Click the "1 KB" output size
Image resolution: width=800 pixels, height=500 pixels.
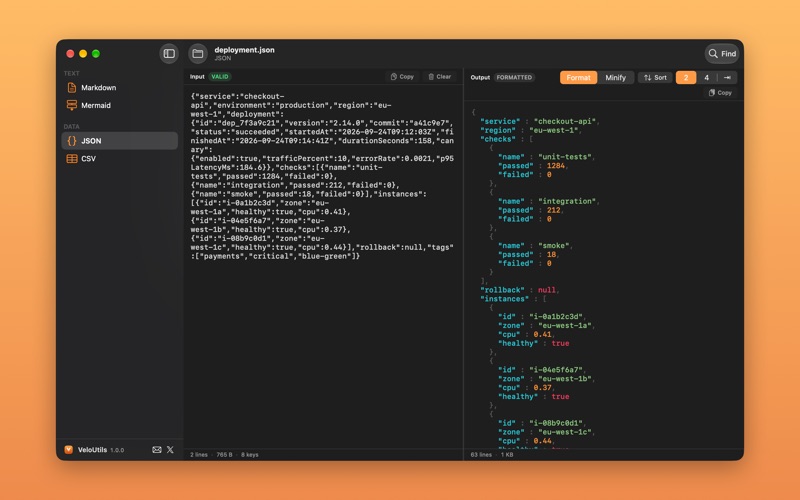pyautogui.click(x=507, y=455)
